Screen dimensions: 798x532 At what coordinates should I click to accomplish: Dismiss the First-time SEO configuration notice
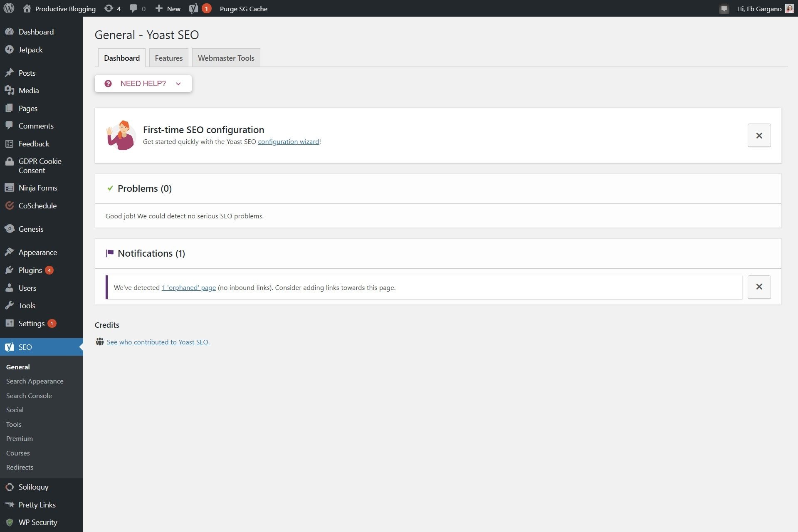759,135
